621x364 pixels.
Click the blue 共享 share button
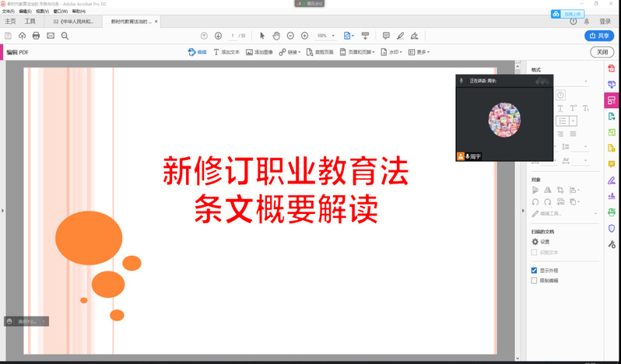point(598,36)
